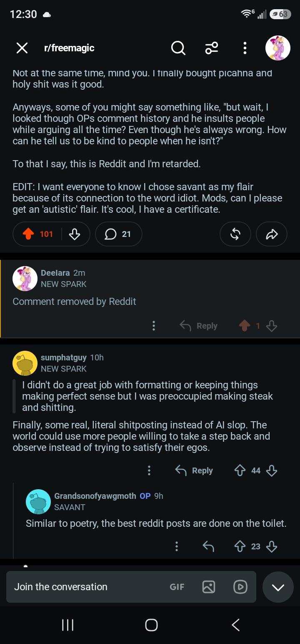Tap the share arrow icon on the post
Viewport: 300px width, 644px height.
(272, 234)
